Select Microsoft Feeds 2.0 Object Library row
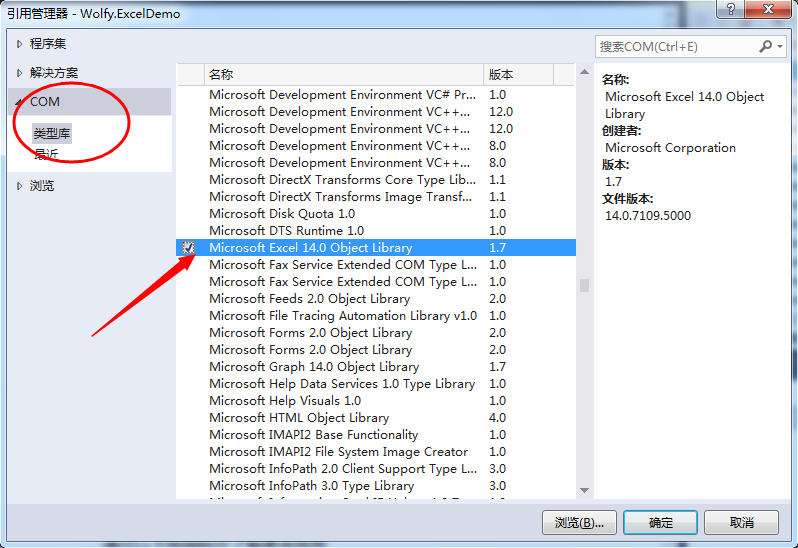Screen dimensions: 798x548 (376, 299)
